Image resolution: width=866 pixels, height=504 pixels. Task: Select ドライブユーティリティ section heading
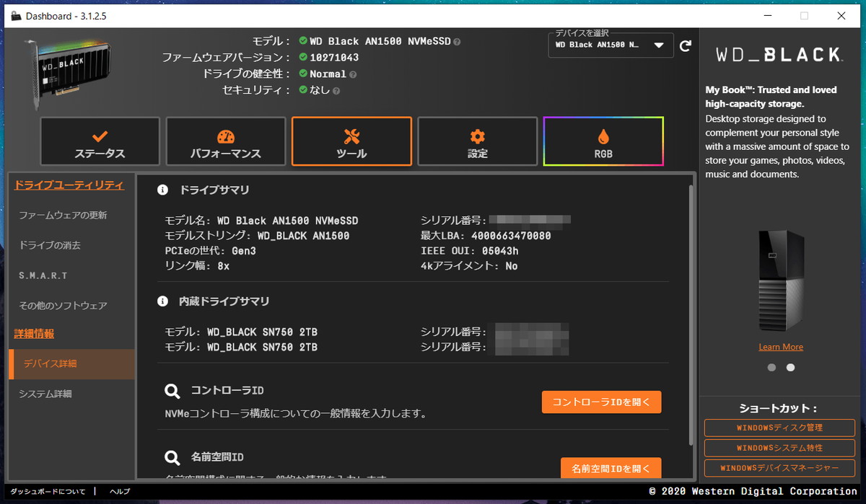click(x=69, y=185)
